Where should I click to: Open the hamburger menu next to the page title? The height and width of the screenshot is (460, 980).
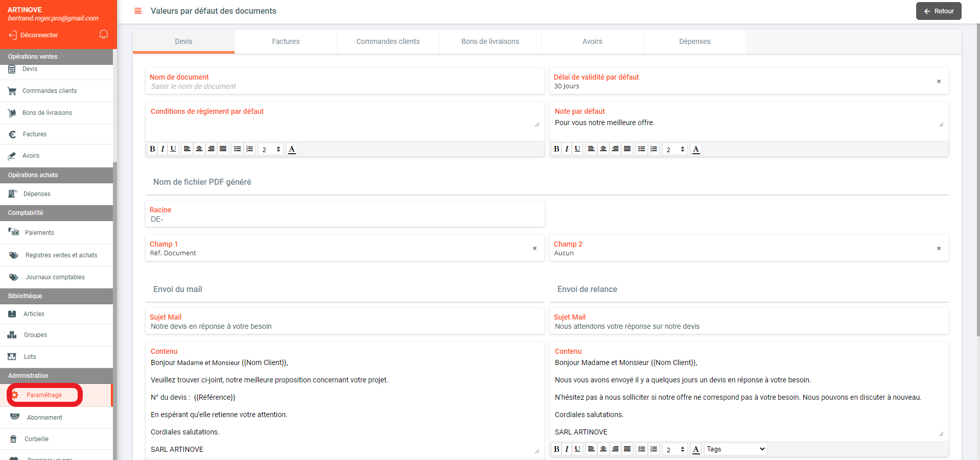pyautogui.click(x=137, y=11)
